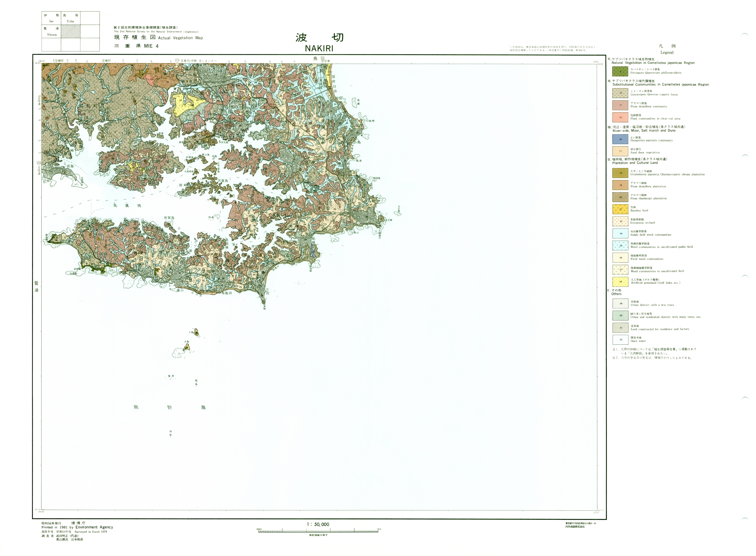Click the '小島' island on the map
756x556 pixels.
click(196, 333)
